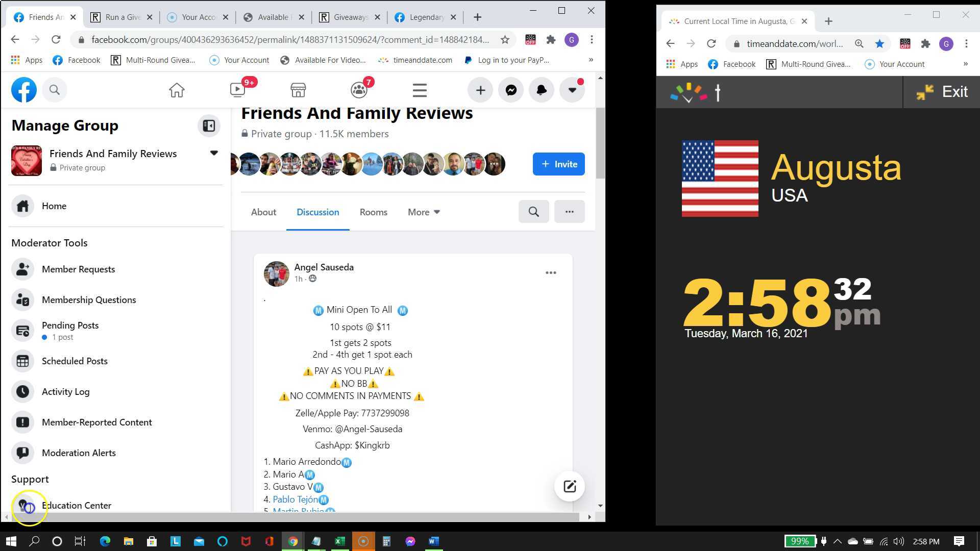Viewport: 980px width, 551px height.
Task: Collapse the Manage Group sidebar panel
Action: point(209,126)
